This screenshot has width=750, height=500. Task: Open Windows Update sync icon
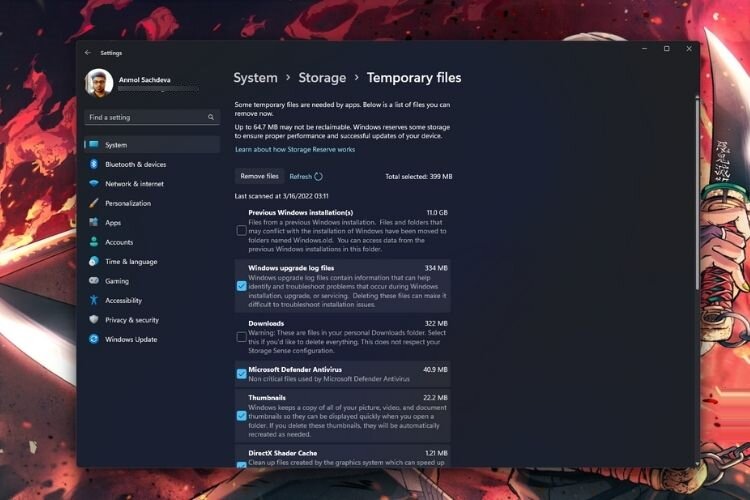94,339
